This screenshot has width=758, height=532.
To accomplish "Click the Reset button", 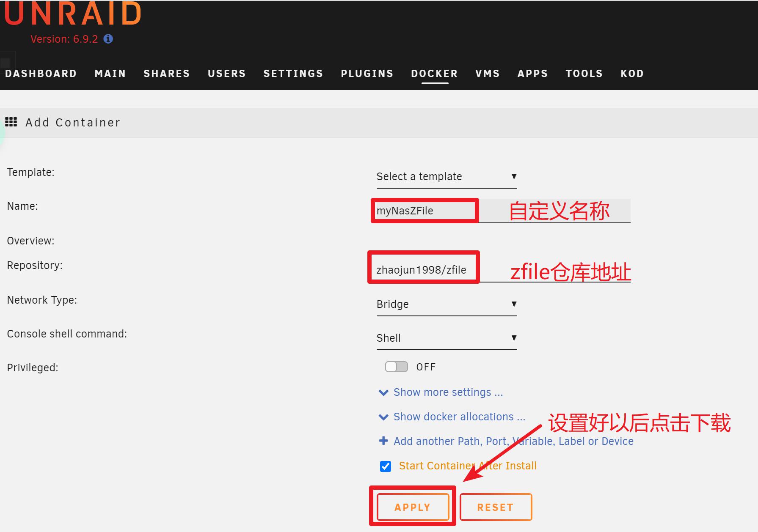I will click(x=496, y=507).
